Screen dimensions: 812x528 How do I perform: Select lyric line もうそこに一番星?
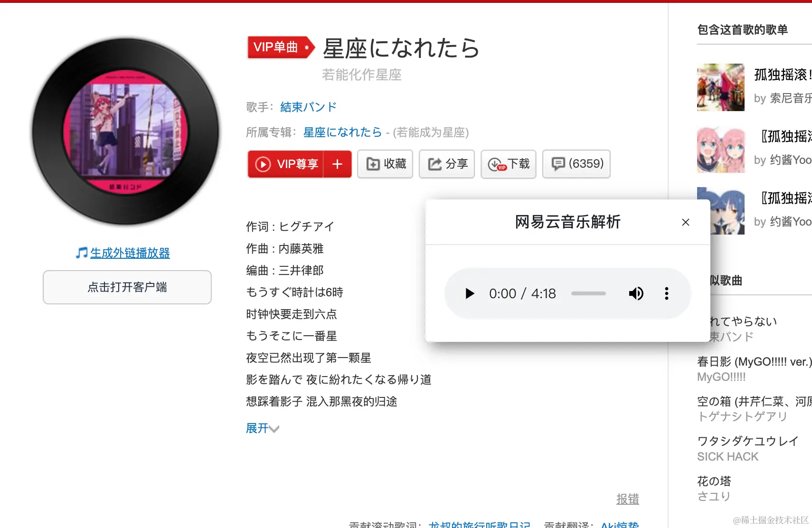[292, 336]
